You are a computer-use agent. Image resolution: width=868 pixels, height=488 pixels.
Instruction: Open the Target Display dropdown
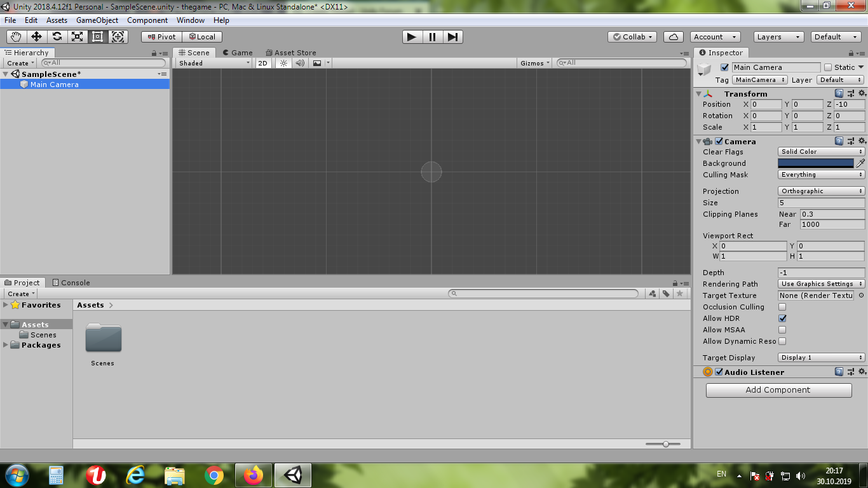(x=822, y=358)
